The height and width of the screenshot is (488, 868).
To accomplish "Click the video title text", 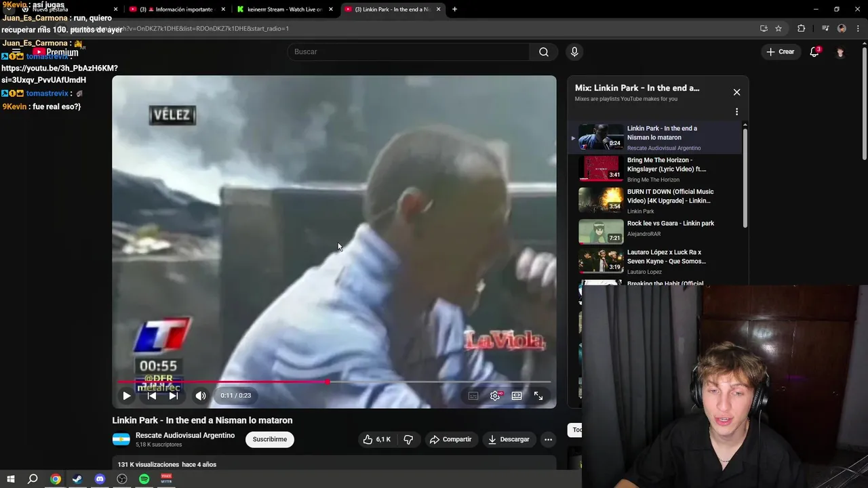I will [202, 420].
